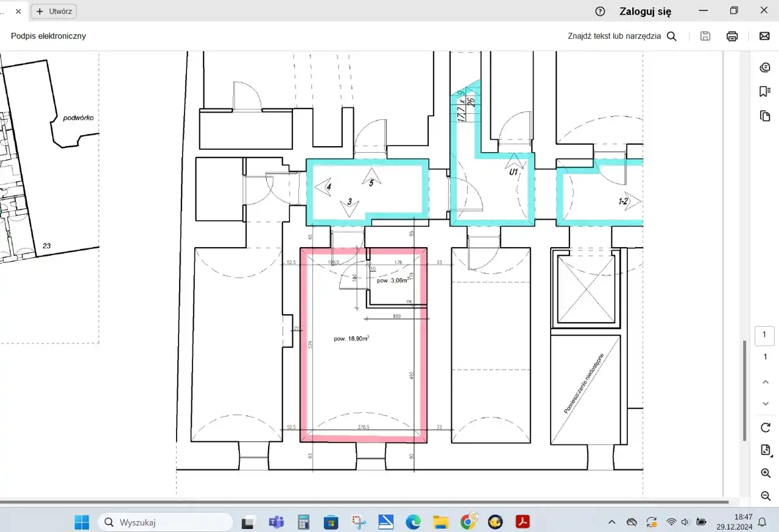The image size is (779, 532).
Task: Open the bookmarks panel
Action: [765, 91]
